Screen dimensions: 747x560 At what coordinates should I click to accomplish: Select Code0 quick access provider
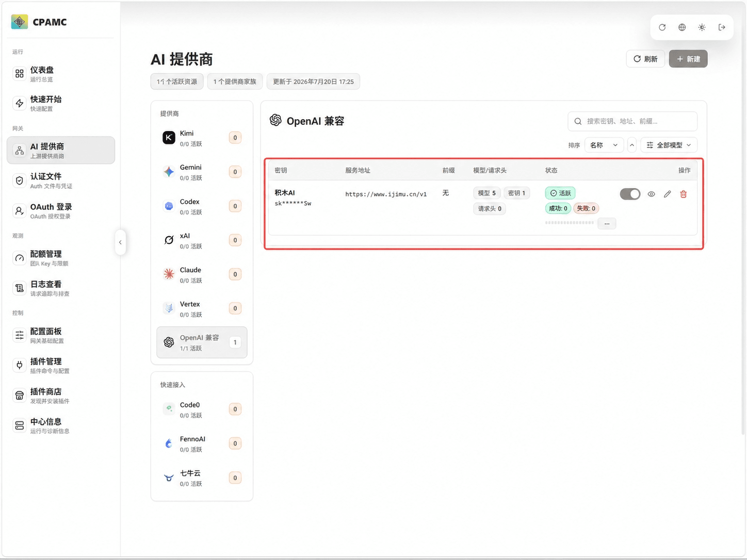pos(202,409)
